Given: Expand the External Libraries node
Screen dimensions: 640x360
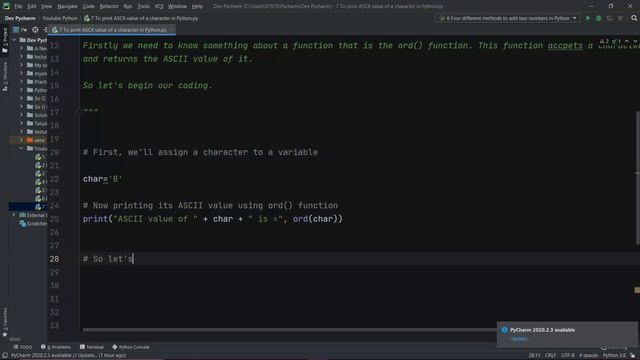Looking at the screenshot, I should (x=14, y=215).
